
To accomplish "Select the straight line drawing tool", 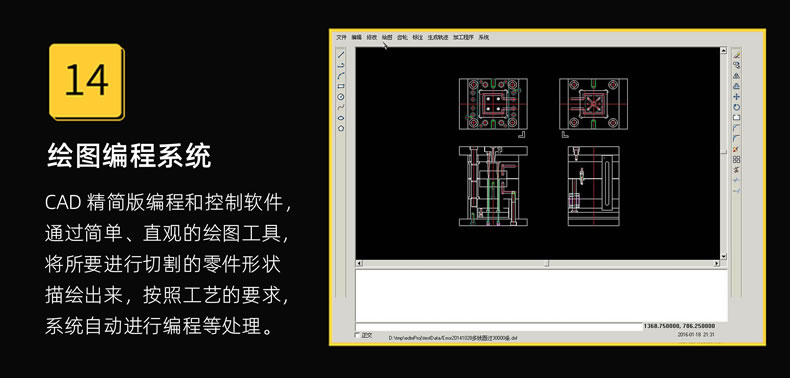I will click(341, 55).
